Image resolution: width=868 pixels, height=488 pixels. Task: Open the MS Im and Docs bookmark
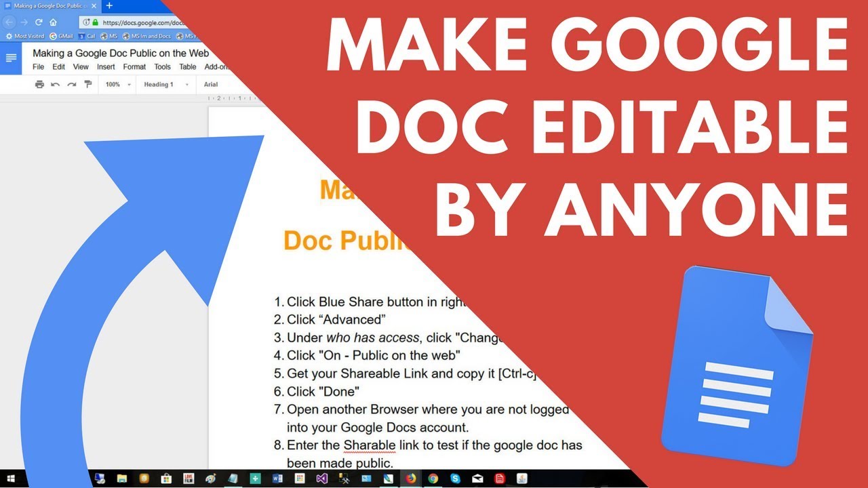click(x=146, y=36)
